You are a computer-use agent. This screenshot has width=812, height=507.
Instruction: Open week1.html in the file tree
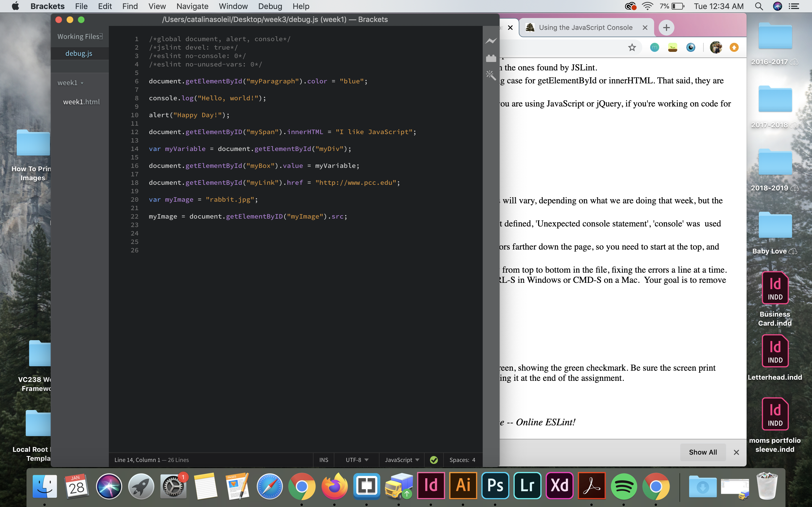click(81, 102)
